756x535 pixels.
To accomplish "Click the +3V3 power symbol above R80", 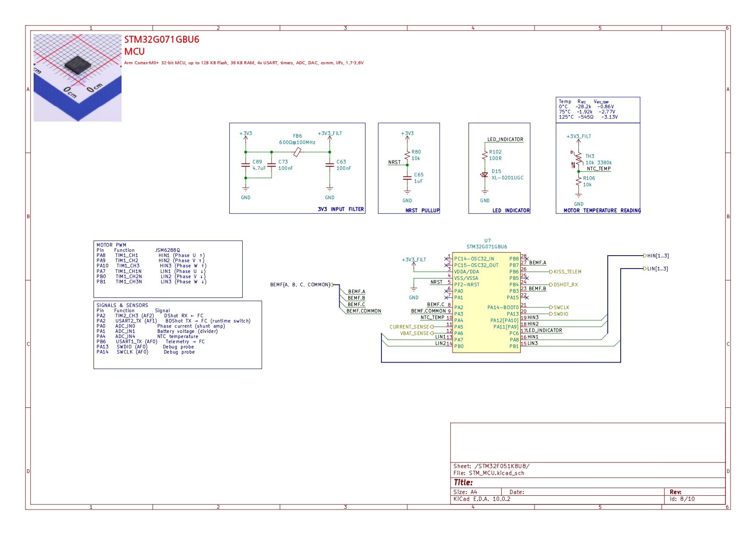I will (x=407, y=136).
